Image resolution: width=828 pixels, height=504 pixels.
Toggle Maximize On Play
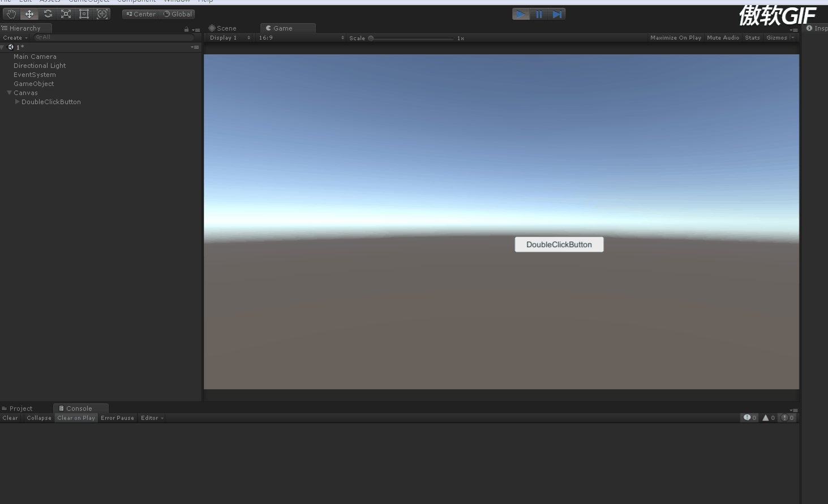[675, 37]
